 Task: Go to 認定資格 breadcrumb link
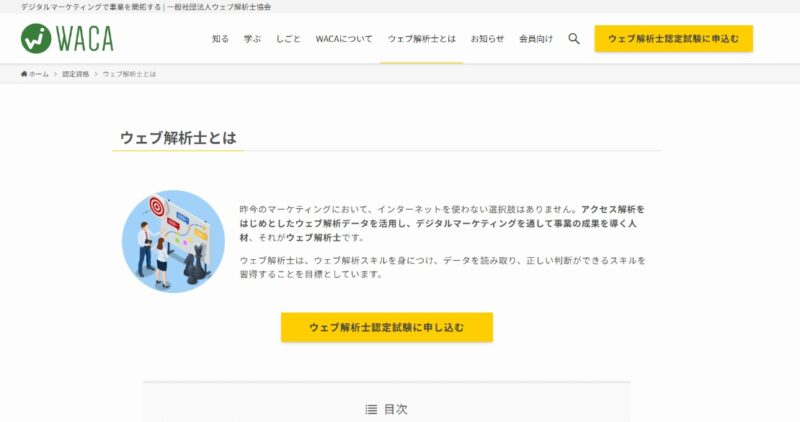tap(76, 74)
